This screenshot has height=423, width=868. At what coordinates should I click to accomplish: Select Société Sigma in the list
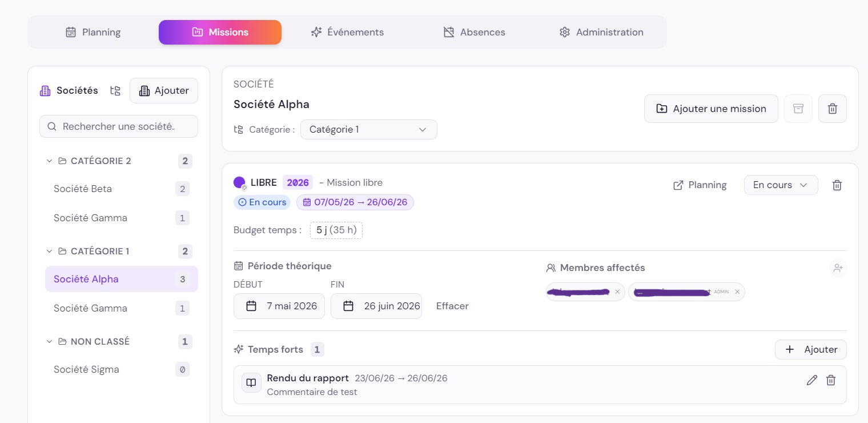122,369
